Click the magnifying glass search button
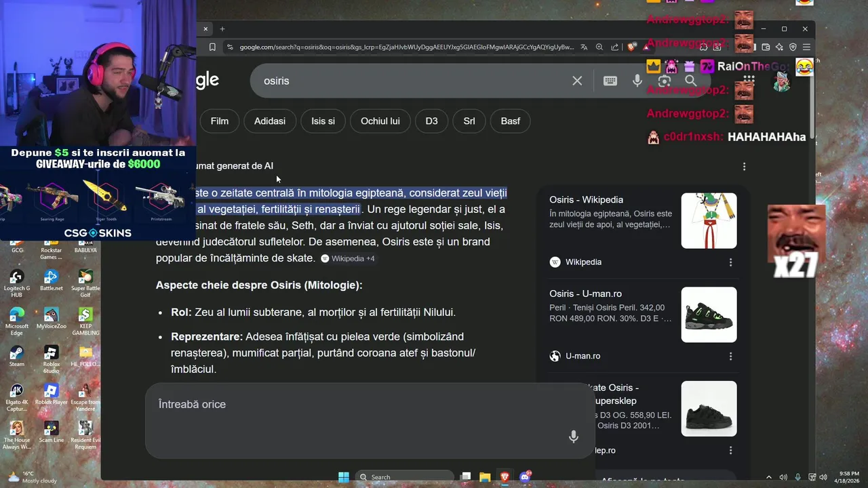Viewport: 868px width, 488px height. (x=691, y=81)
